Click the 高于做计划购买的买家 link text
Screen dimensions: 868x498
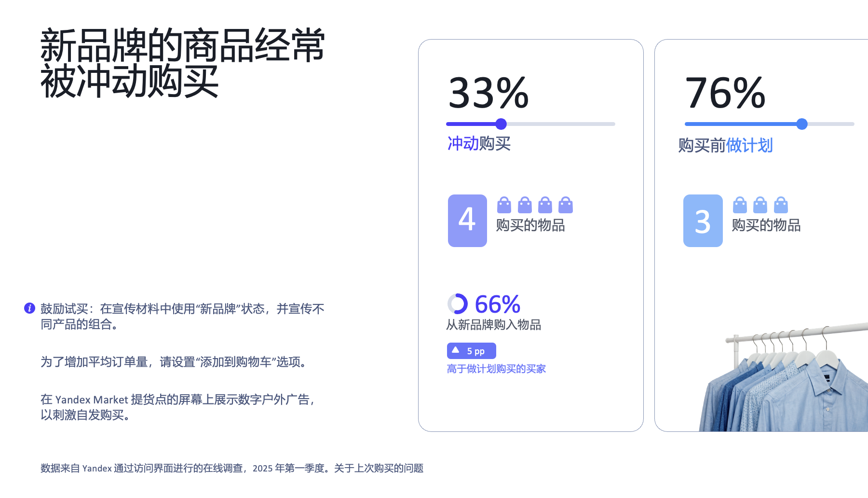pyautogui.click(x=496, y=369)
